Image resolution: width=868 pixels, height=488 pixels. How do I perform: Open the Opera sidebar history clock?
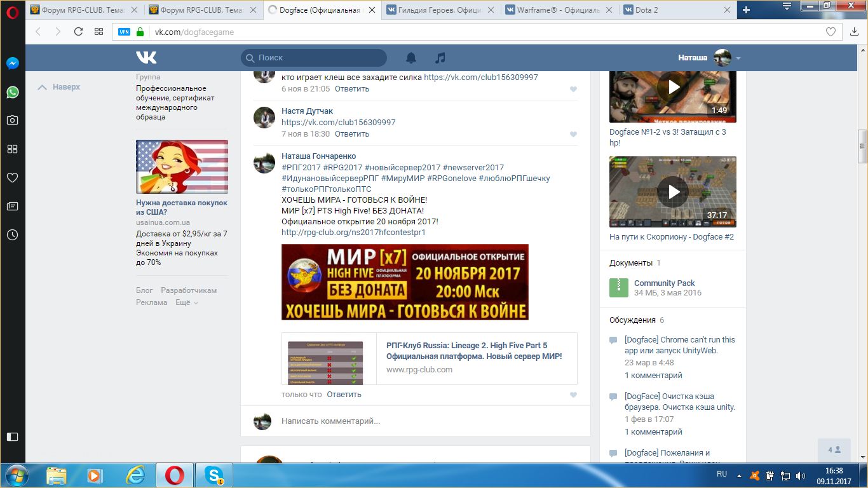[x=12, y=235]
